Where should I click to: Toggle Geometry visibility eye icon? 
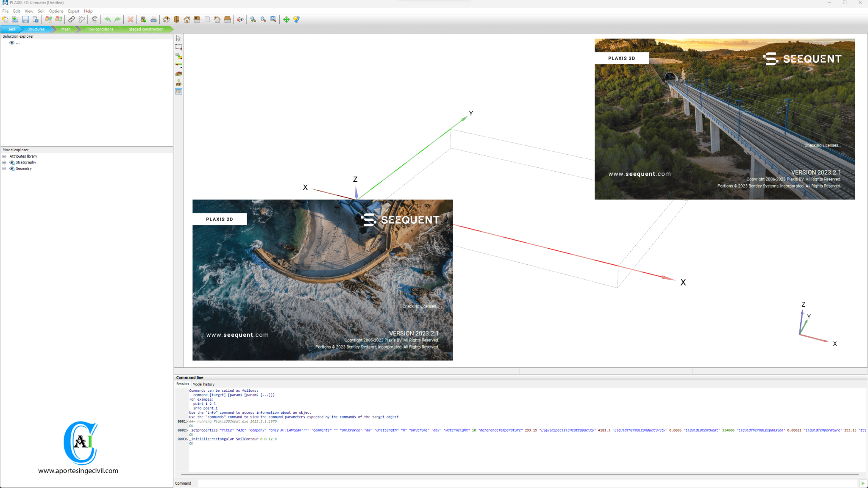tap(12, 169)
